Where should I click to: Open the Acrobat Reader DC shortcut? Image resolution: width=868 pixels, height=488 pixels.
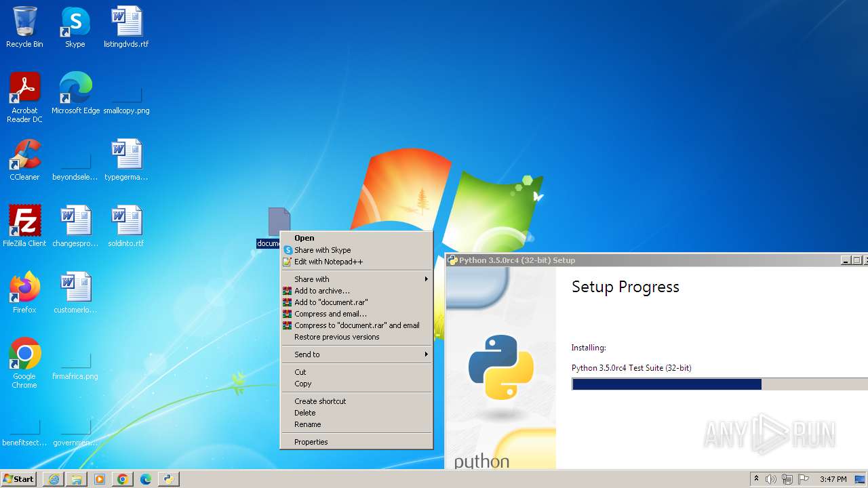(x=24, y=97)
